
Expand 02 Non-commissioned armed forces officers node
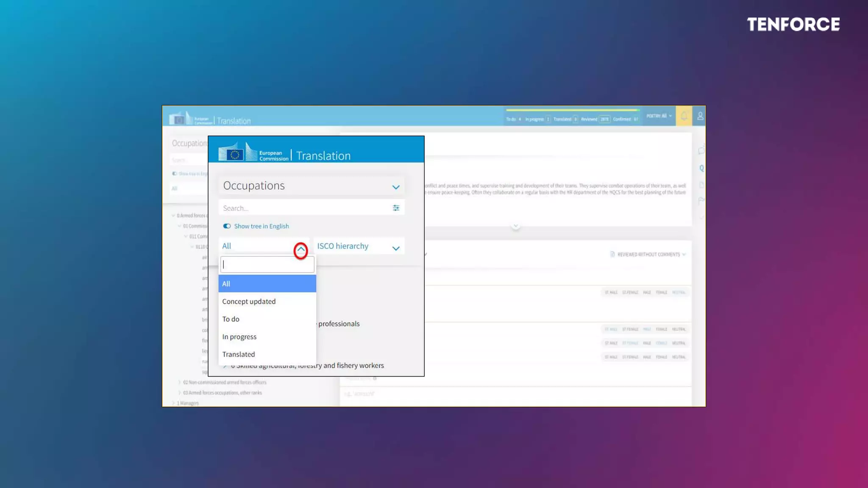[179, 382]
